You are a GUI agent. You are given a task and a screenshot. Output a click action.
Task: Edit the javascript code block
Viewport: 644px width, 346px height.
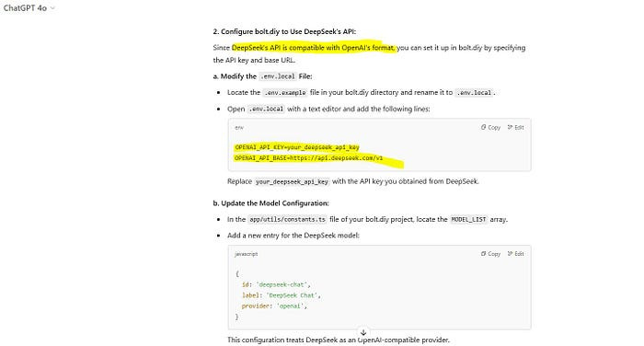[516, 254]
